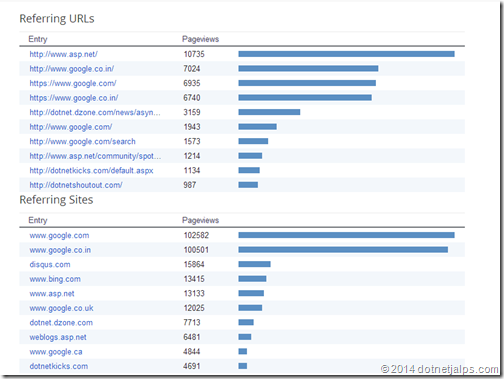The width and height of the screenshot is (504, 379).
Task: Click the 7713 pageviews value
Action: pyautogui.click(x=192, y=323)
